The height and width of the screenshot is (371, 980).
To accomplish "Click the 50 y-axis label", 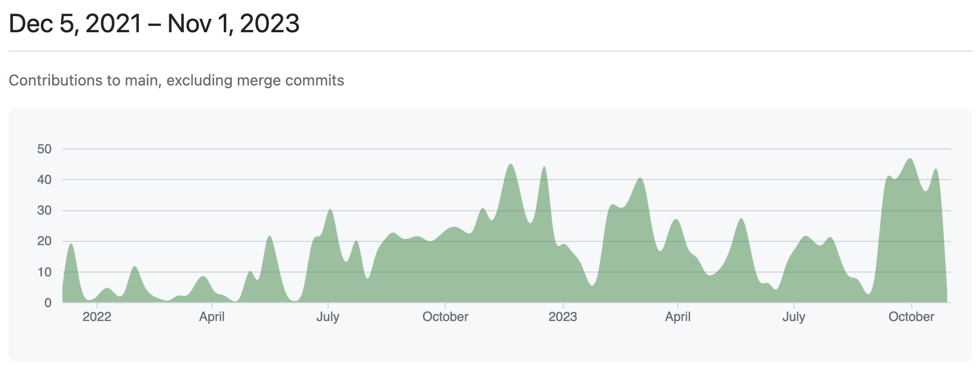I will point(45,149).
